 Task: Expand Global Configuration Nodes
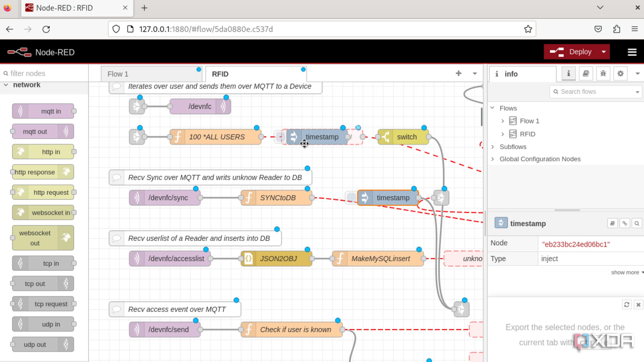click(492, 159)
